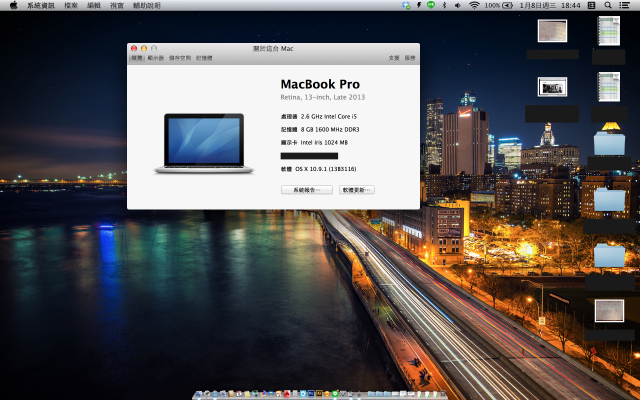Image resolution: width=640 pixels, height=400 pixels.
Task: Click the 軟體更新… button
Action: [x=357, y=190]
